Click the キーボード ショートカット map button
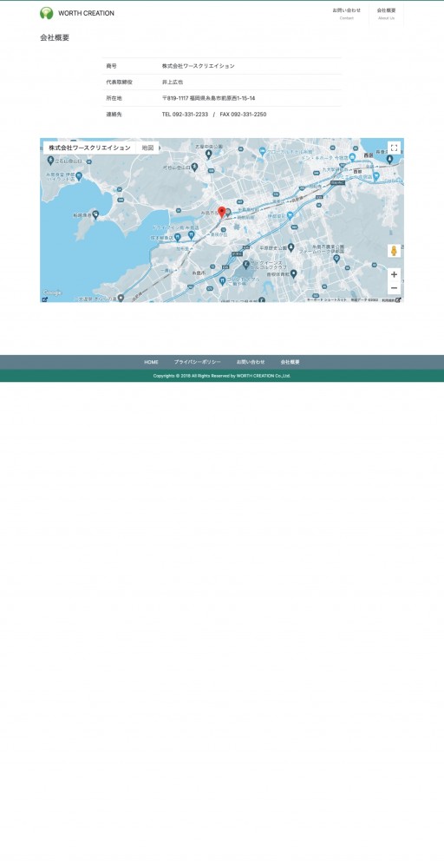This screenshot has width=444, height=868. [x=327, y=299]
